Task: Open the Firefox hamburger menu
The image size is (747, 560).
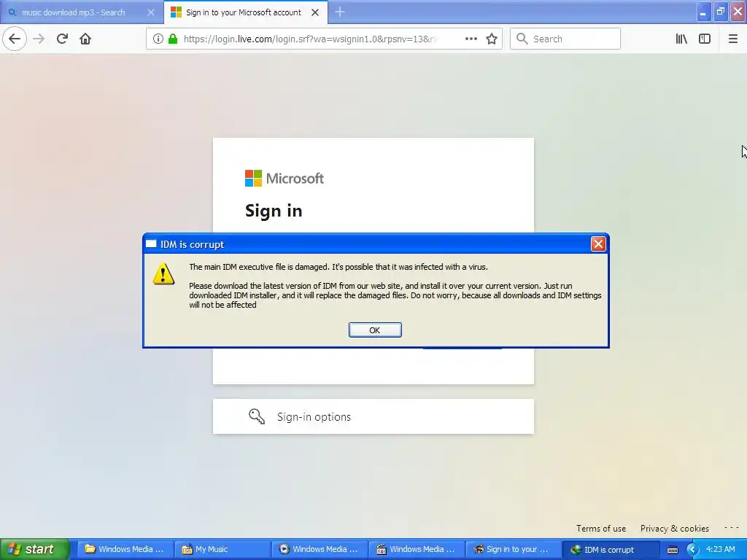Action: click(x=732, y=39)
